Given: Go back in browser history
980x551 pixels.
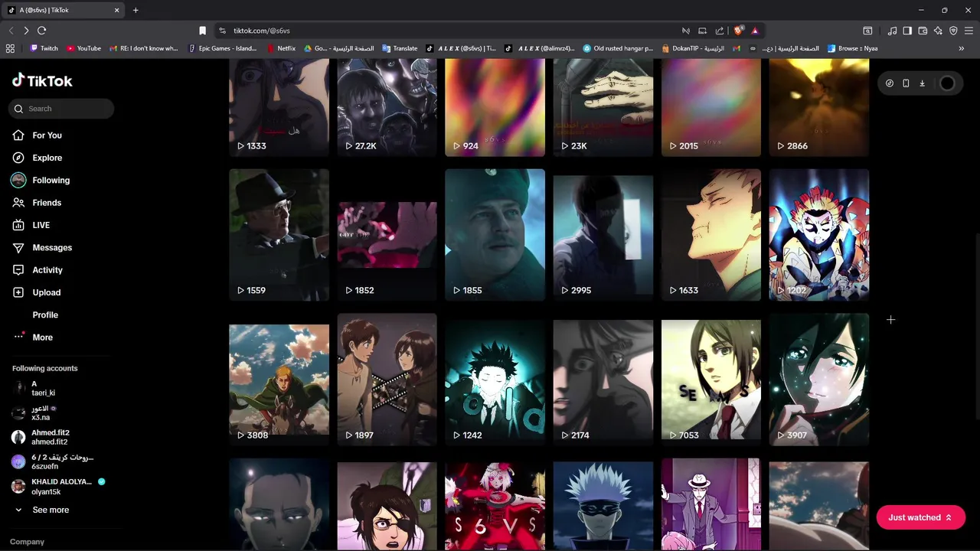Looking at the screenshot, I should (11, 31).
